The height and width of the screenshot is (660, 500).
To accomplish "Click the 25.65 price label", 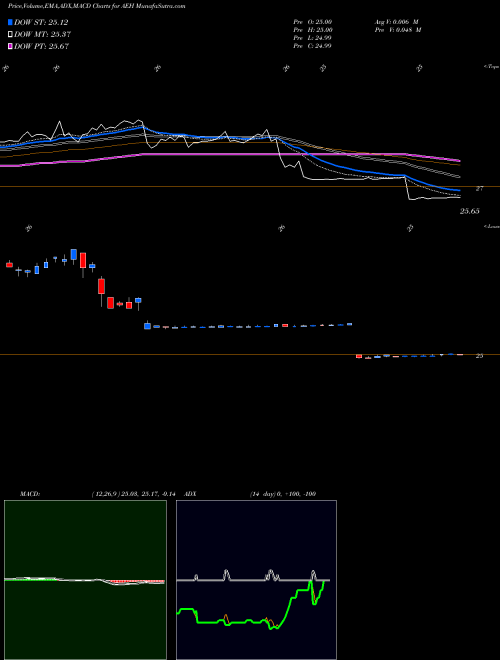I will point(469,211).
